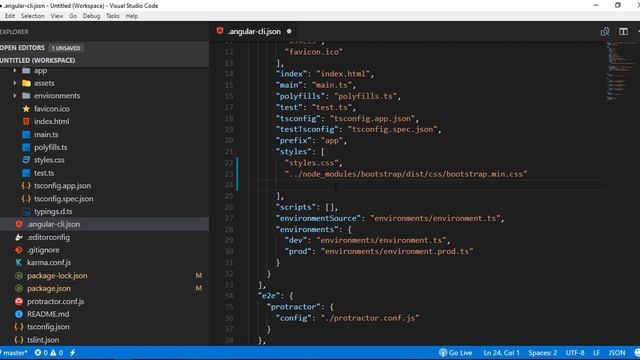Open the app folder icon in Explorer
Viewport: 640px width, 360px height.
click(26, 71)
